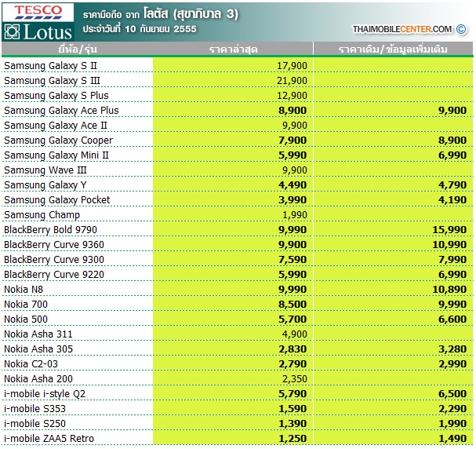Click original price 9,900 for Galaxy Ace Plus
Image resolution: width=476 pixels, height=449 pixels.
[x=452, y=110]
